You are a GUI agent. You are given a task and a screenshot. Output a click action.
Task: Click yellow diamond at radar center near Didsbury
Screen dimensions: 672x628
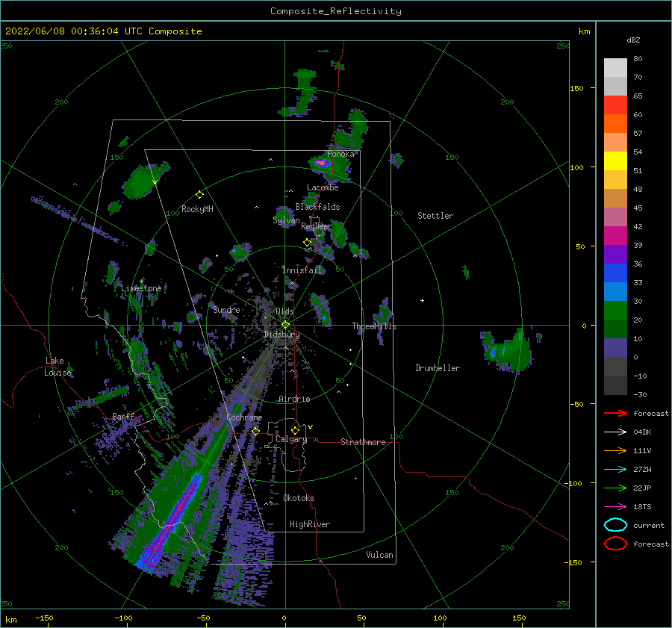285,325
